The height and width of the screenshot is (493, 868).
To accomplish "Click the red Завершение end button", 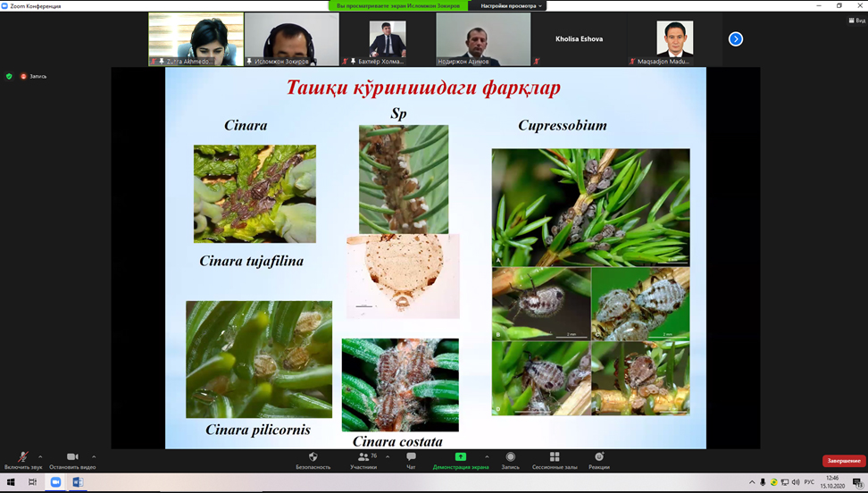I will point(843,461).
